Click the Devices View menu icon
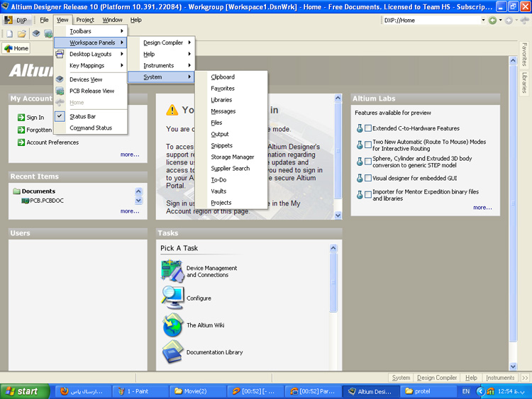Screen dimensions: 532x399 (x=60, y=79)
